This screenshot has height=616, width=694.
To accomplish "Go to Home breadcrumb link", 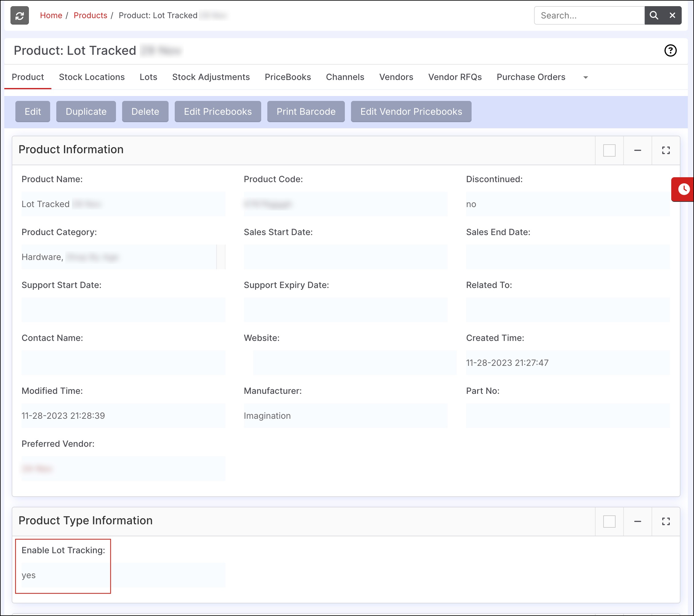I will point(51,16).
